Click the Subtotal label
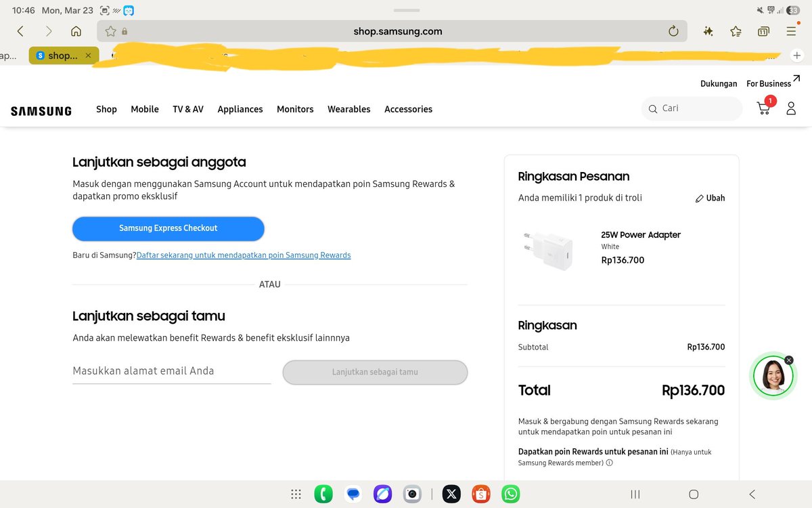 click(x=533, y=347)
